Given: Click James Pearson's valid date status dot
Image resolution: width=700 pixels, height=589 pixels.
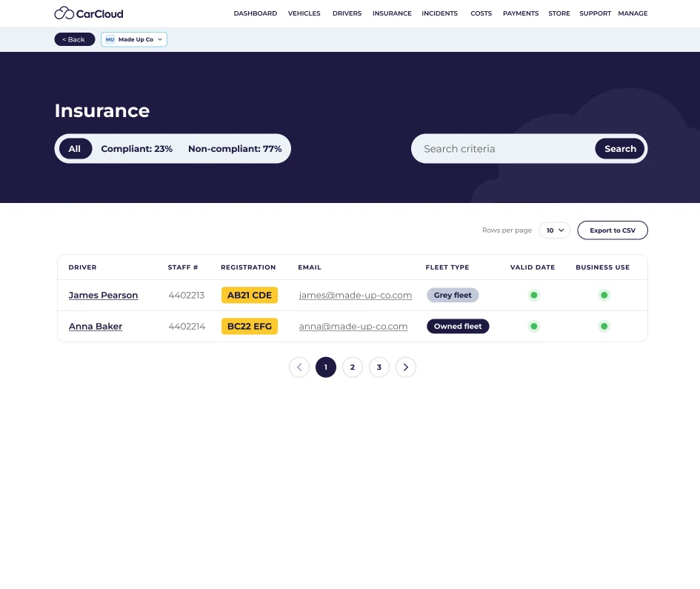Looking at the screenshot, I should click(534, 295).
